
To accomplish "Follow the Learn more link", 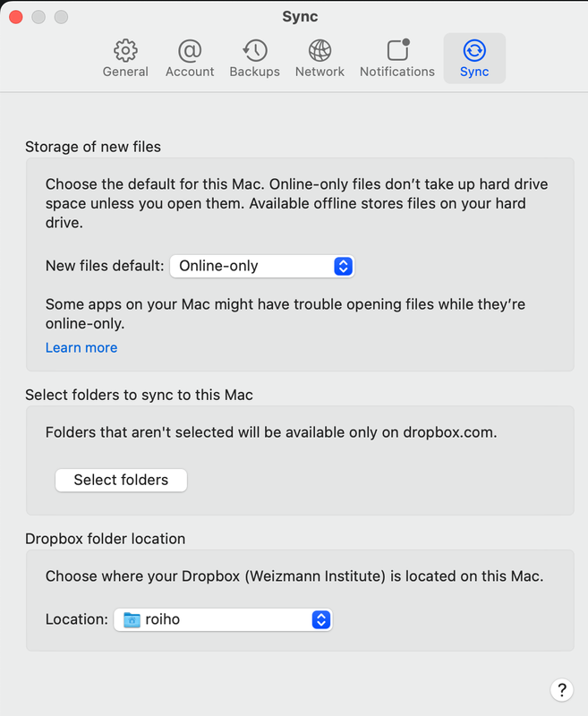I will (81, 347).
